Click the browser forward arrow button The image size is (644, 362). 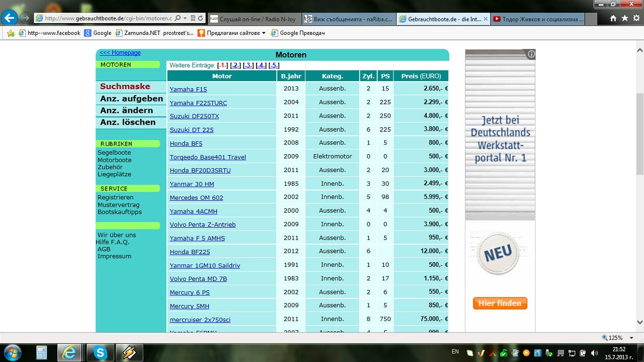25,18
